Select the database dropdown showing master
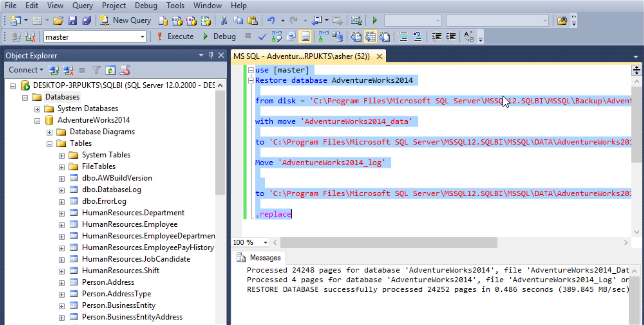 pyautogui.click(x=94, y=37)
